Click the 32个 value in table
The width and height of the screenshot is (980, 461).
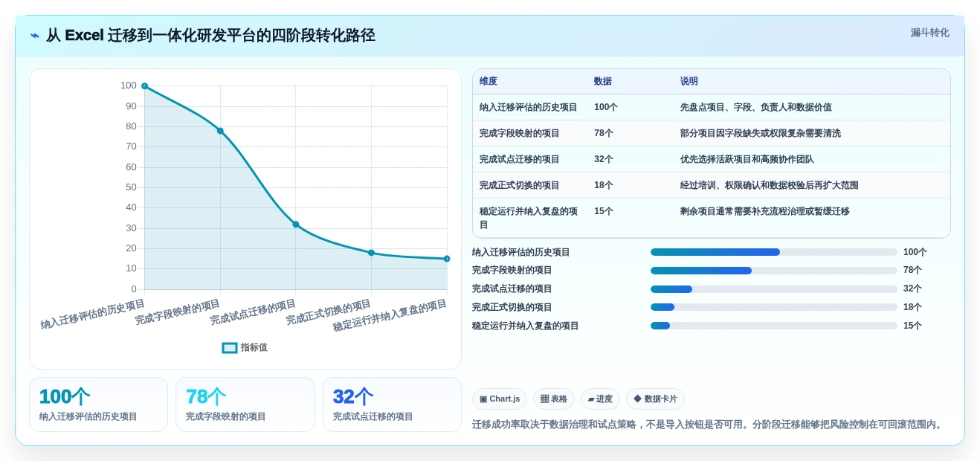click(x=604, y=159)
